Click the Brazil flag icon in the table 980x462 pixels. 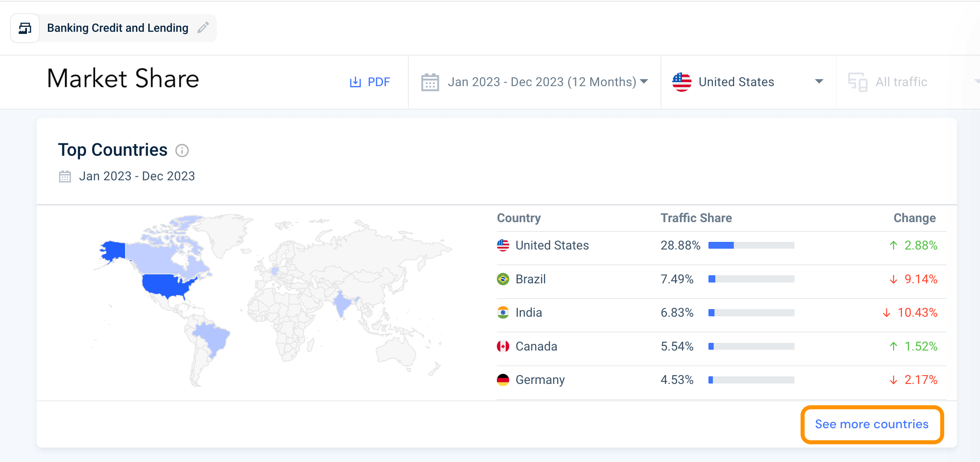coord(502,279)
